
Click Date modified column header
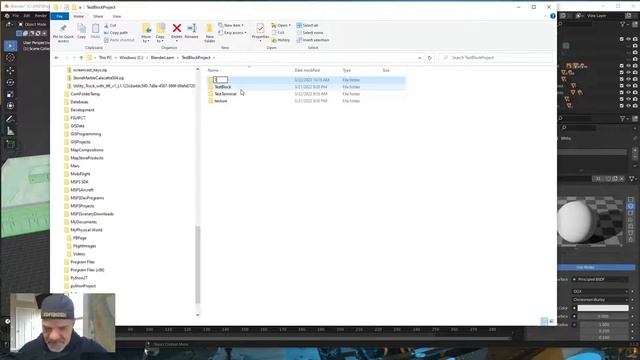(307, 71)
